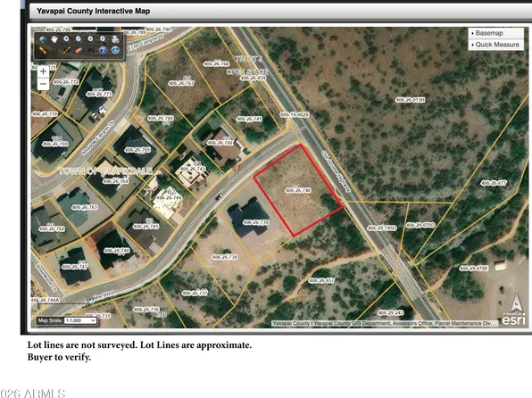Open the Map Scale 1:1,000 dropdown
The width and height of the screenshot is (532, 398).
[80, 320]
